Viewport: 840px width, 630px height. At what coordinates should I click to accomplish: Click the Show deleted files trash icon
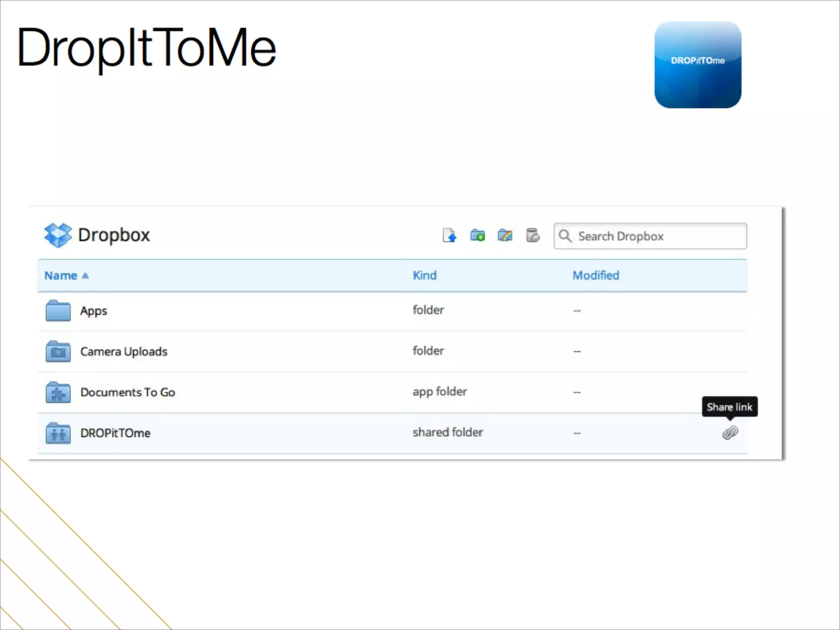point(532,236)
